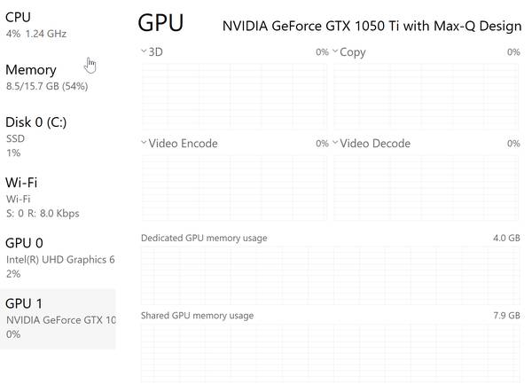Click inside the Copy usage graph
Screen dimensions: 532x392
tap(426, 96)
